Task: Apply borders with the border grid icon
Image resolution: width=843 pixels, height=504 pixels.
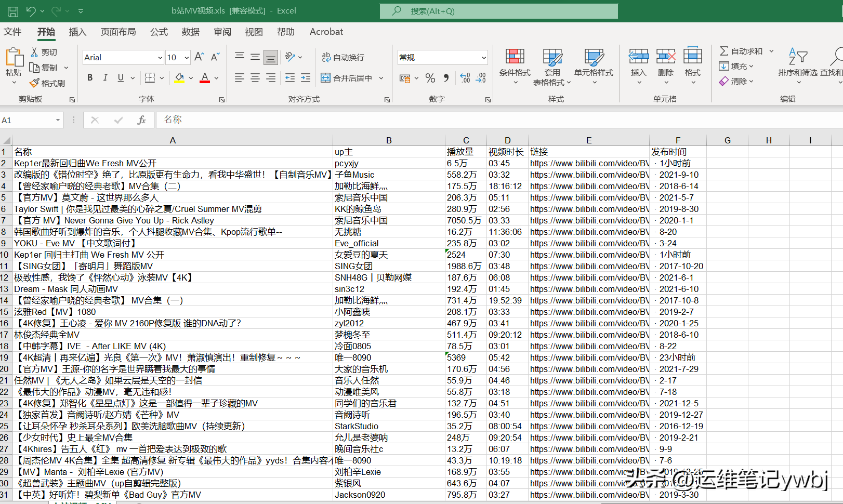Action: click(150, 78)
